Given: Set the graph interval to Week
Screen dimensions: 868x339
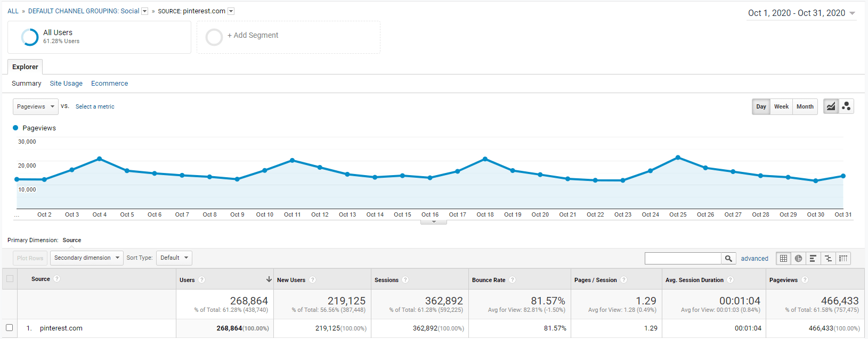Looking at the screenshot, I should tap(781, 106).
